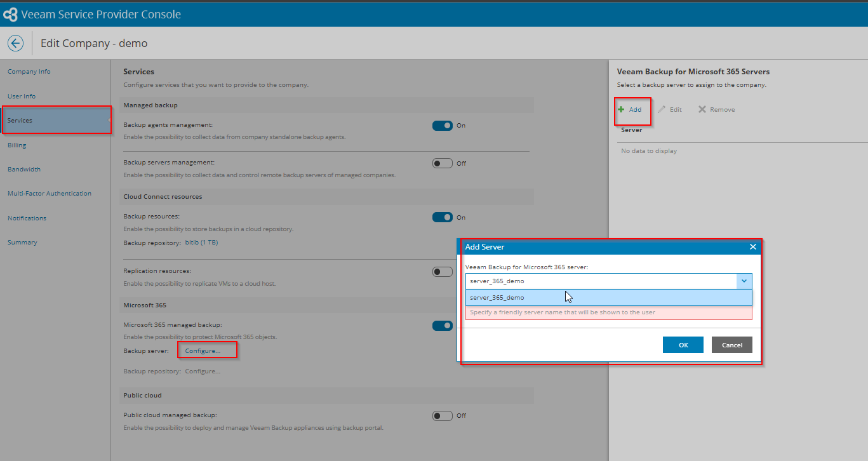Open the Billing section
The height and width of the screenshot is (461, 868).
[17, 145]
